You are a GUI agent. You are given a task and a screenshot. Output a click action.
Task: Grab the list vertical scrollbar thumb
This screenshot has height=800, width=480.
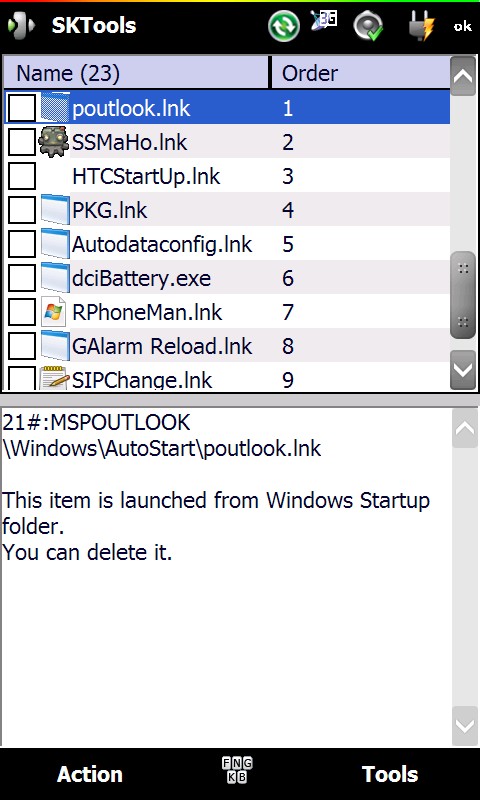pos(463,295)
